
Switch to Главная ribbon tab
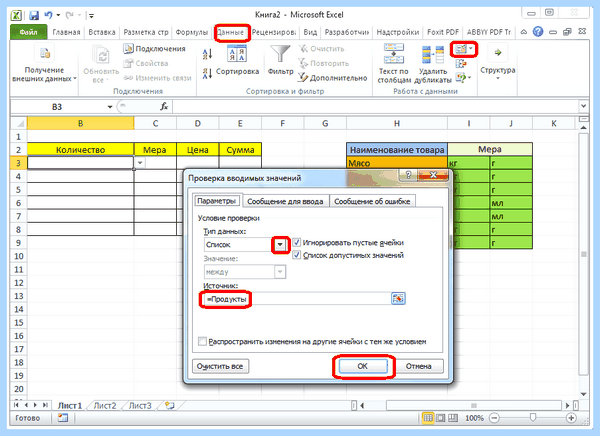pos(66,32)
